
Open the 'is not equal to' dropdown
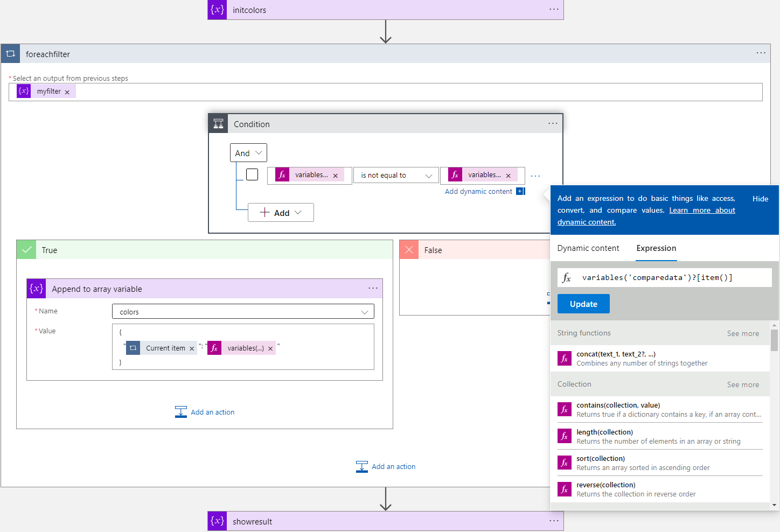coord(396,176)
